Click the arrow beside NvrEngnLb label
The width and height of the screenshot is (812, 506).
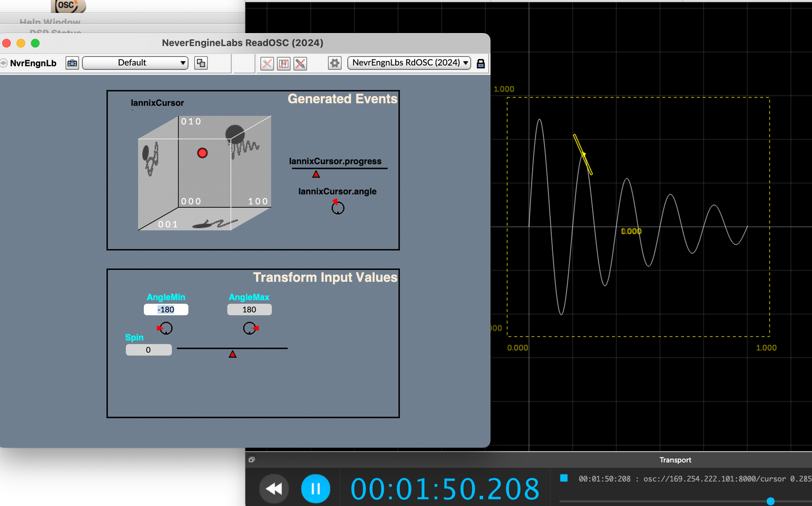4,63
